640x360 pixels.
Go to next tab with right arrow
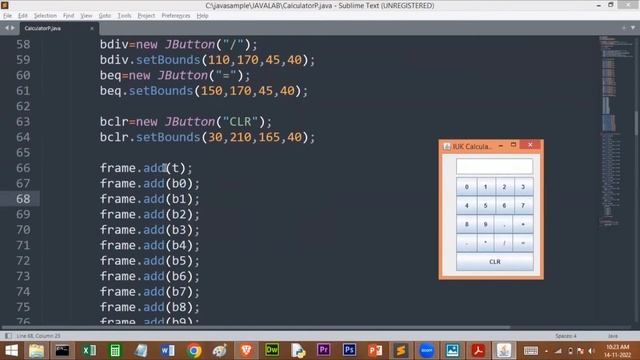[13, 28]
